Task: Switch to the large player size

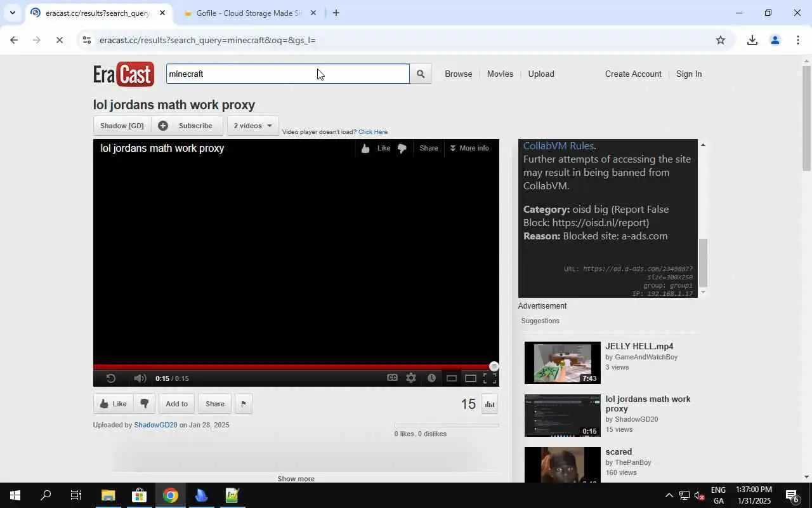Action: [471, 378]
